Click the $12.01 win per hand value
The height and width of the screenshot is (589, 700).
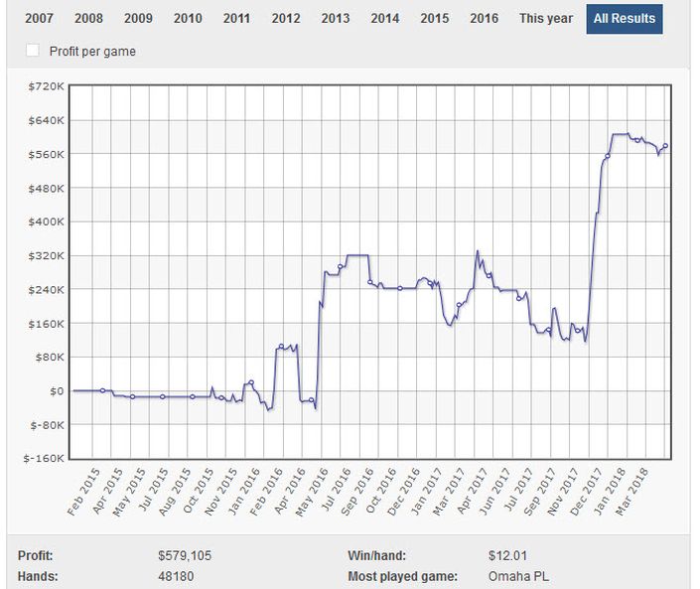(x=505, y=555)
